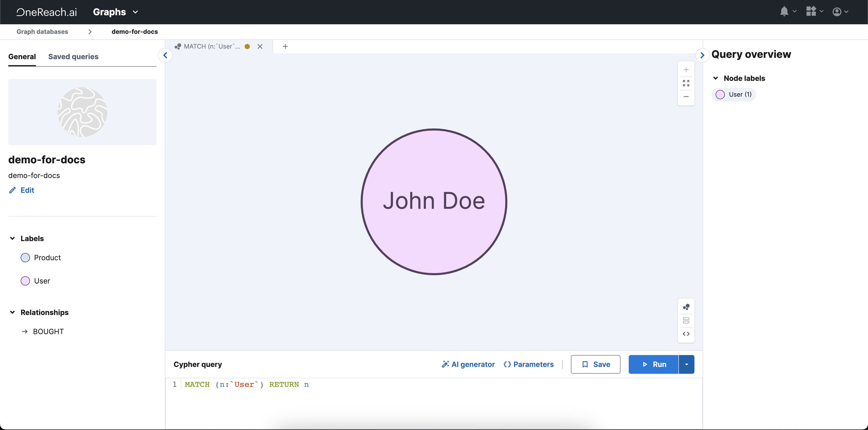Collapse the Labels section
The width and height of the screenshot is (868, 430).
(12, 239)
